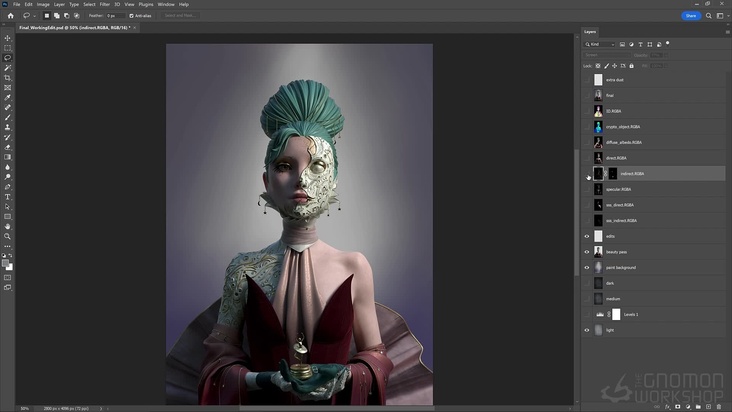Click the Select and Mask button

pos(180,15)
